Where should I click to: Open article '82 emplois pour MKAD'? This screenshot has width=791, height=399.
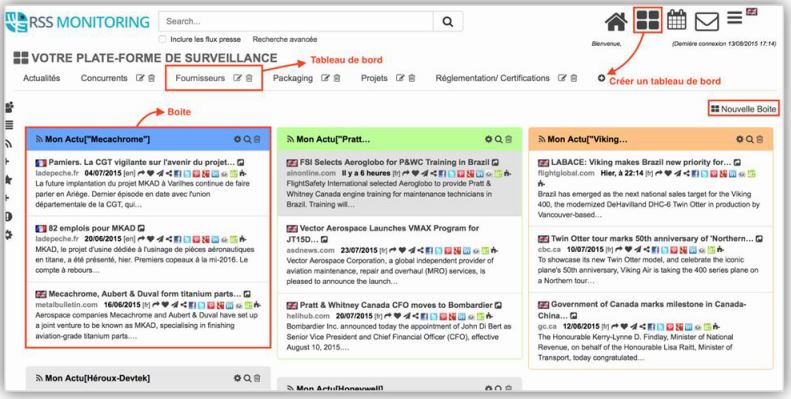(x=92, y=228)
